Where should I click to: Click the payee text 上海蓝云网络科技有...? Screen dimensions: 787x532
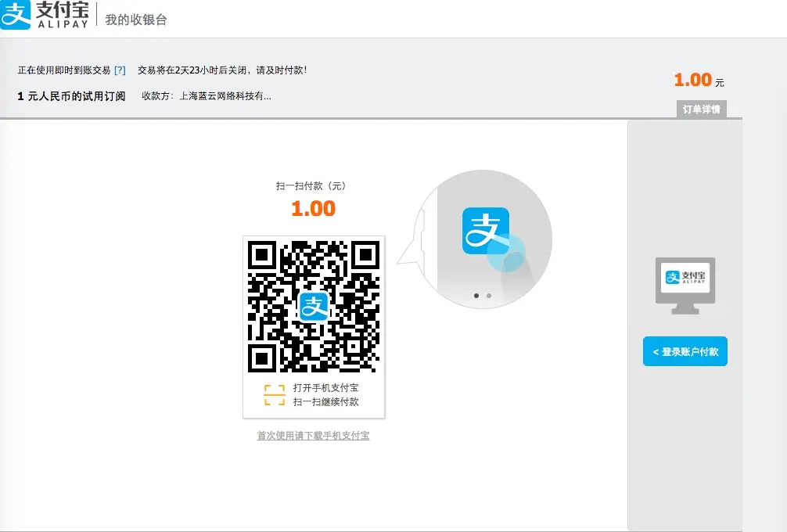225,96
